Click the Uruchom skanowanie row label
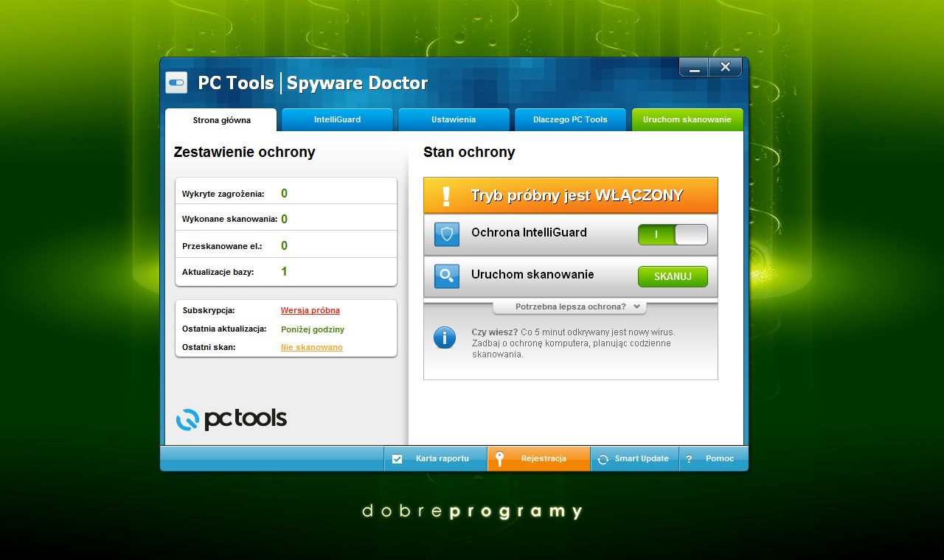 532,275
